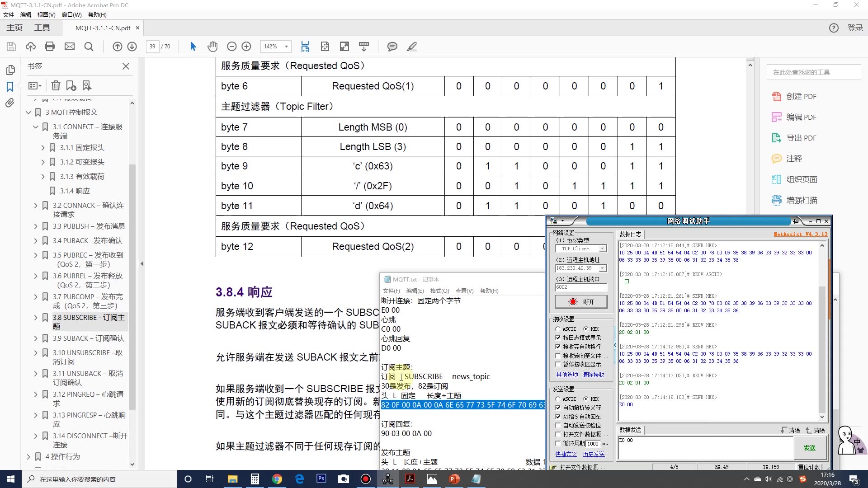Open the sticky note comment tool
The height and width of the screenshot is (488, 868).
coord(392,47)
